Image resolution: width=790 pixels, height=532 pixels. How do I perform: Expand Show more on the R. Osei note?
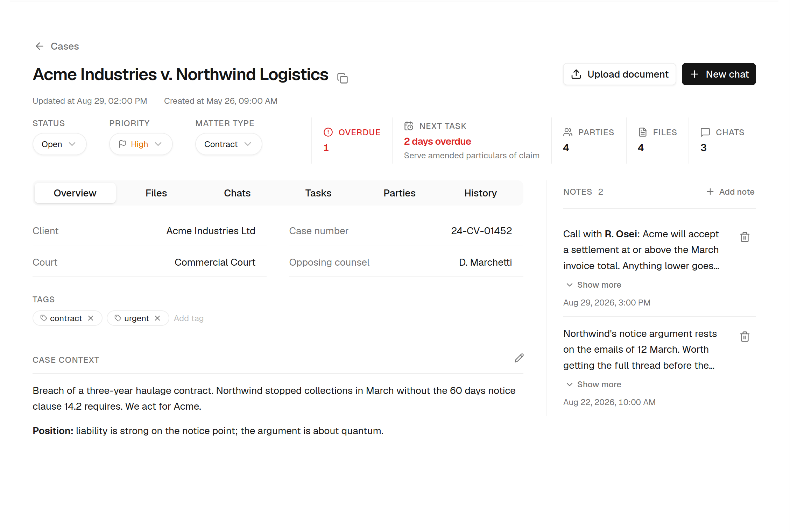coord(594,285)
